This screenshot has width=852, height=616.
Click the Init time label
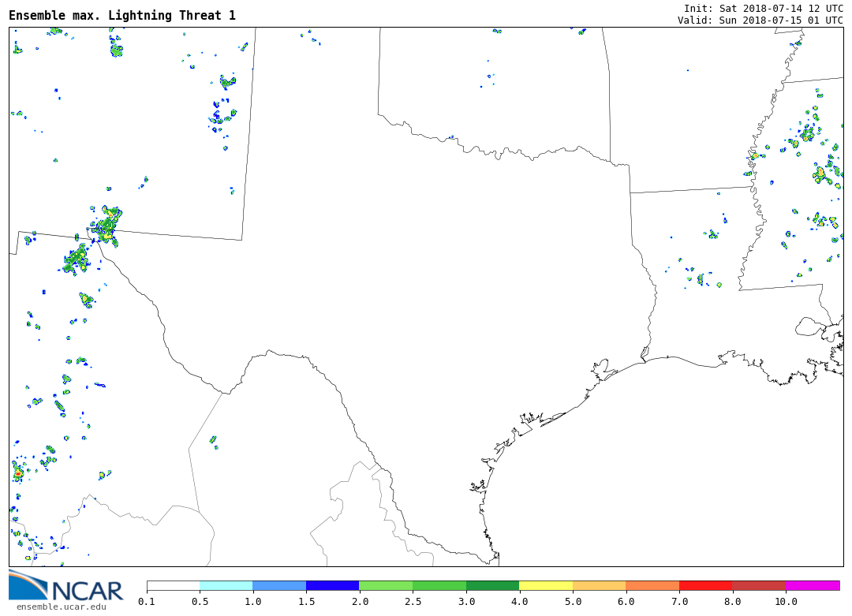coord(763,9)
